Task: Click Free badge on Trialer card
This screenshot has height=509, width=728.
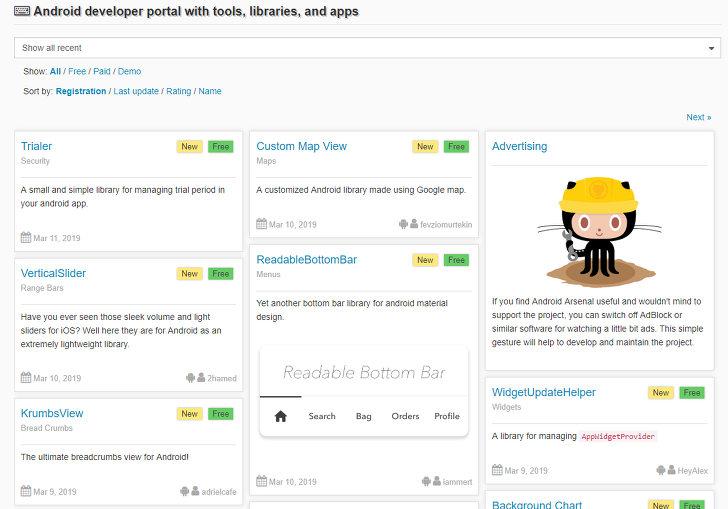Action: pyautogui.click(x=221, y=147)
